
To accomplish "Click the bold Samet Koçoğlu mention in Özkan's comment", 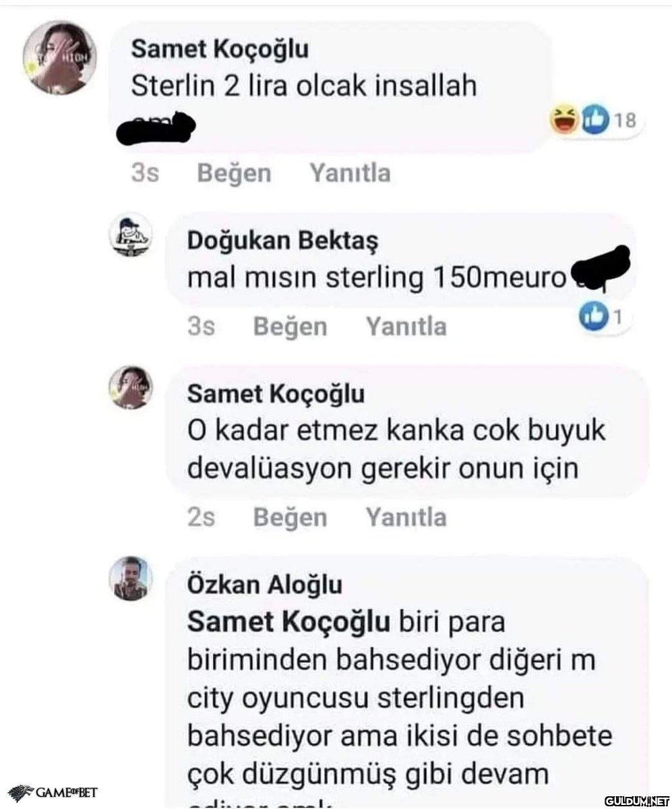I will click(x=288, y=622).
